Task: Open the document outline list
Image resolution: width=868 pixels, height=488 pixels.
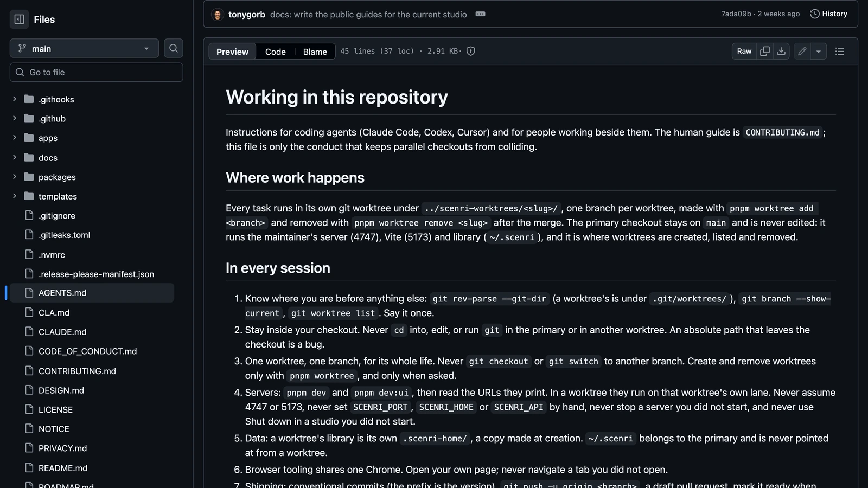Action: click(839, 51)
